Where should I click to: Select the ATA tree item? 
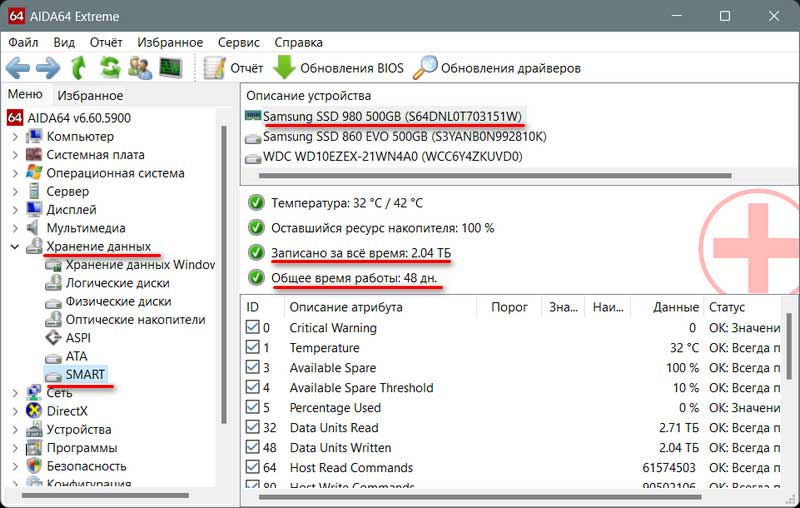pyautogui.click(x=77, y=356)
